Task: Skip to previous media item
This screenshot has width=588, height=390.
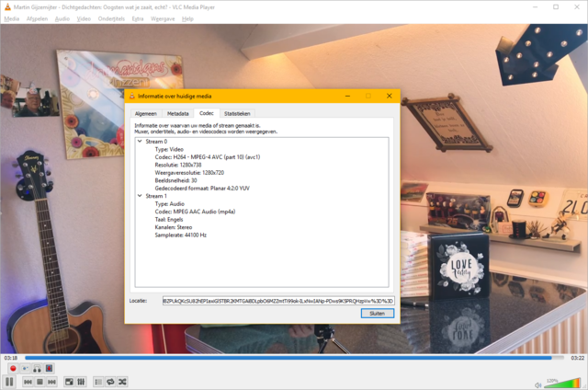Action: pyautogui.click(x=28, y=382)
